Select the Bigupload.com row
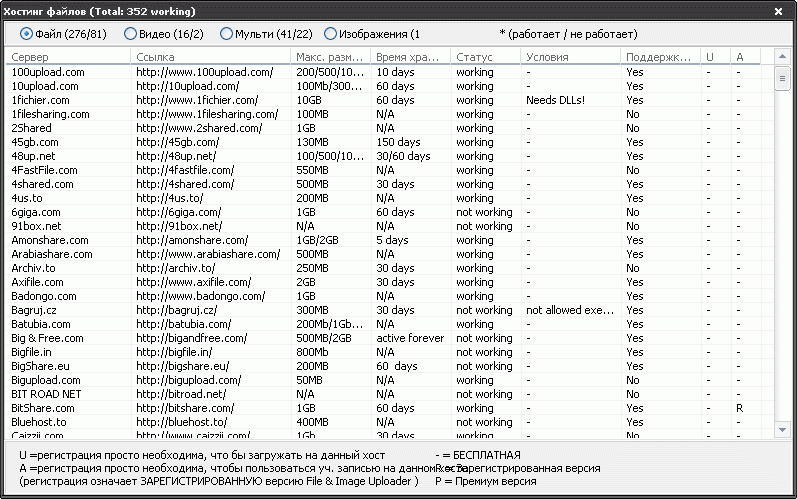 point(384,380)
